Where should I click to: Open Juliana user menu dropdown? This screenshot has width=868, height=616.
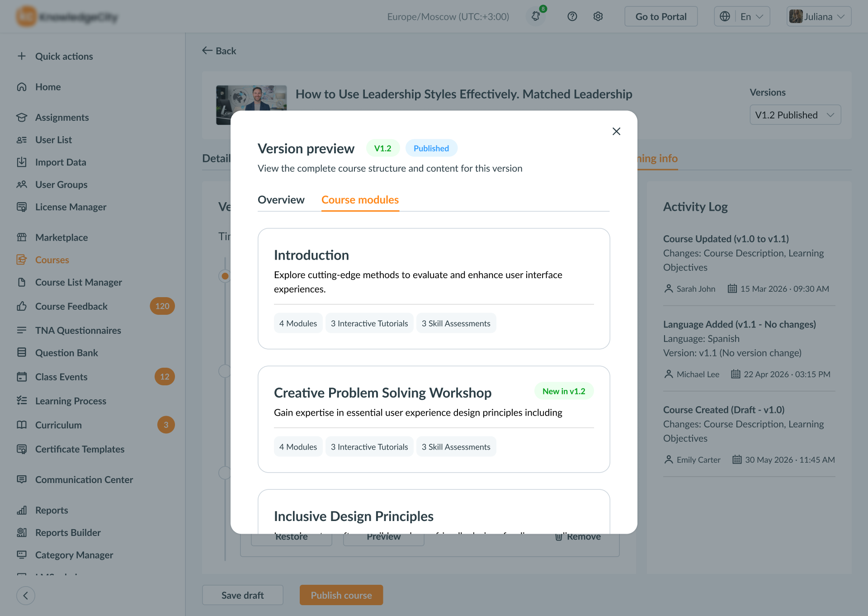819,16
